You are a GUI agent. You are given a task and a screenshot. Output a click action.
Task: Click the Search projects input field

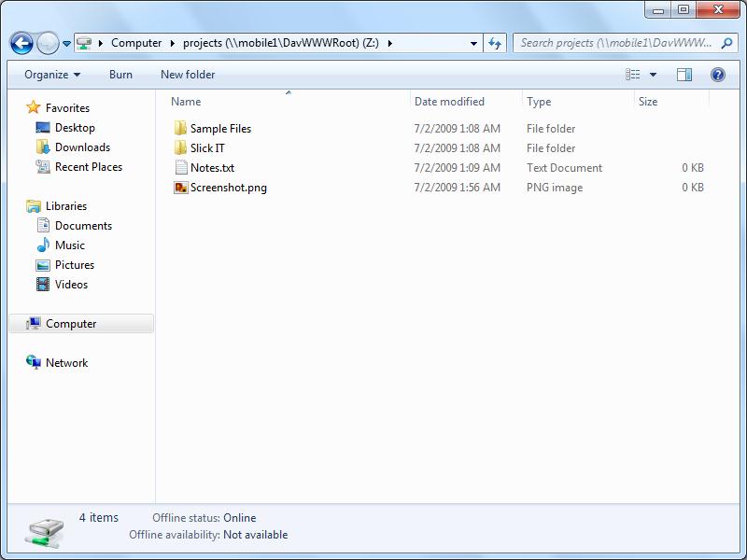pos(616,43)
